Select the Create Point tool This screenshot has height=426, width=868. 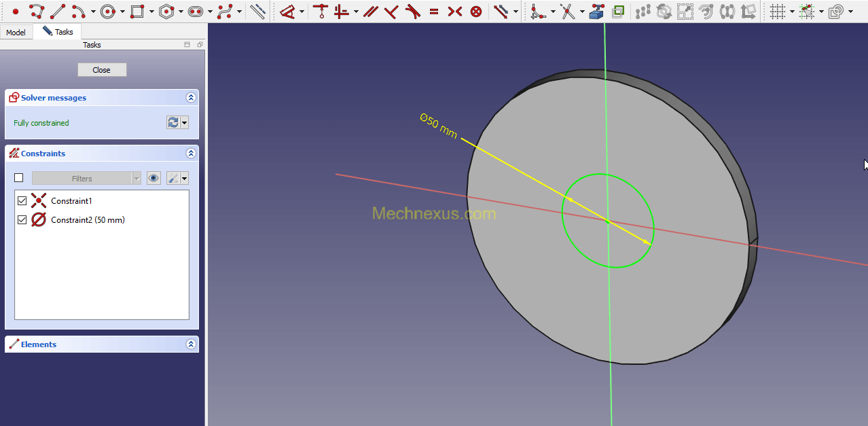coord(16,12)
